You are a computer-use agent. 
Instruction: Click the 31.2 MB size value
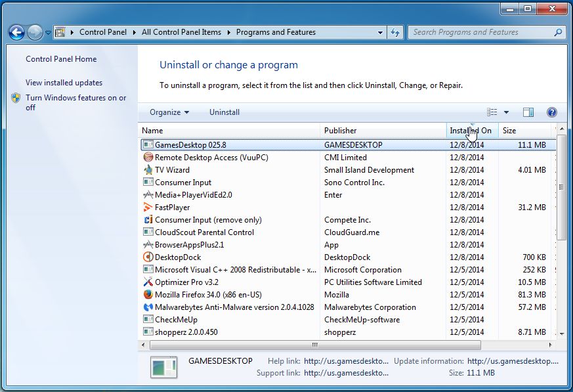(532, 207)
